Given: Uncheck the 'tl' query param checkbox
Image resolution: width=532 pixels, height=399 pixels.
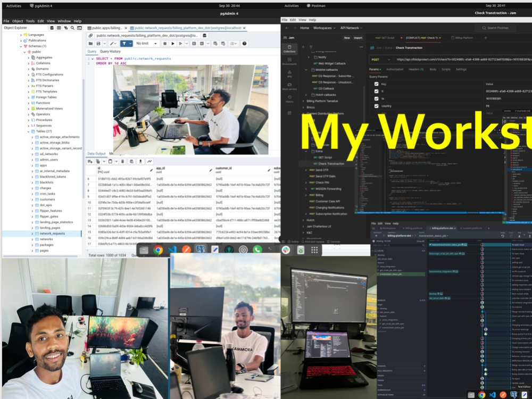Looking at the screenshot, I should tap(376, 92).
